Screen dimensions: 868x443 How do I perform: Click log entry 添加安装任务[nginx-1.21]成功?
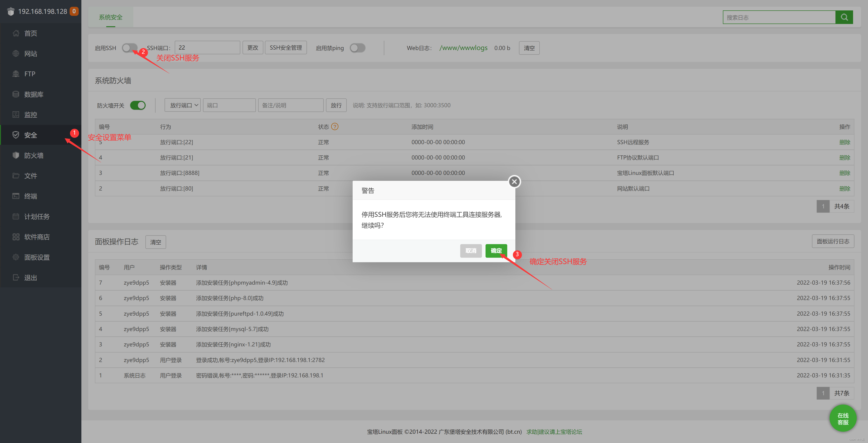pyautogui.click(x=233, y=345)
